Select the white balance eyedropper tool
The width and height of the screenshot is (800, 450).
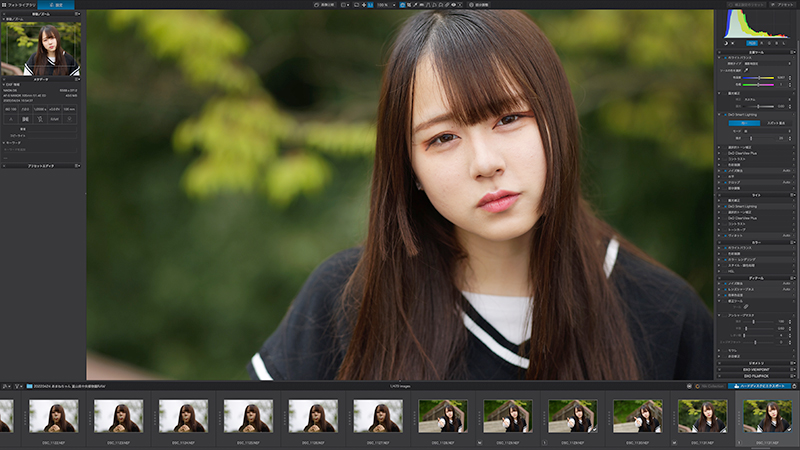746,70
